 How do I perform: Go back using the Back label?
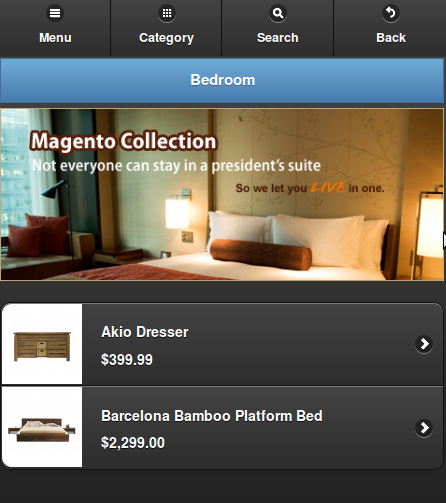[391, 38]
